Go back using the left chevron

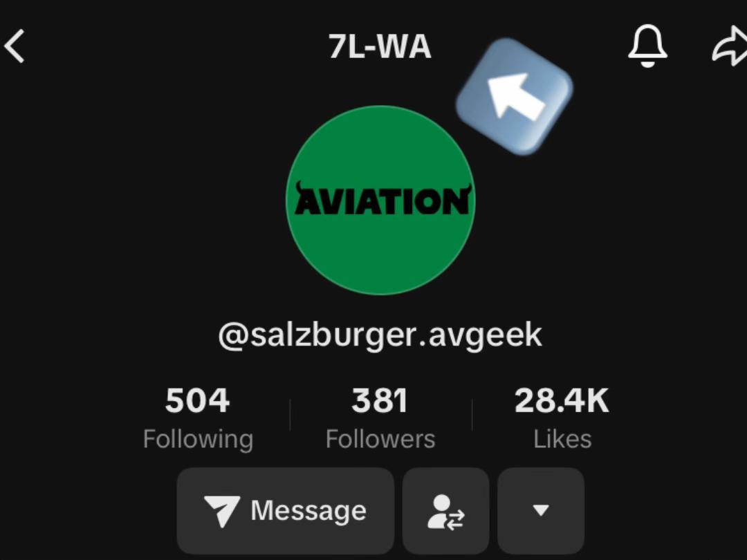[14, 46]
